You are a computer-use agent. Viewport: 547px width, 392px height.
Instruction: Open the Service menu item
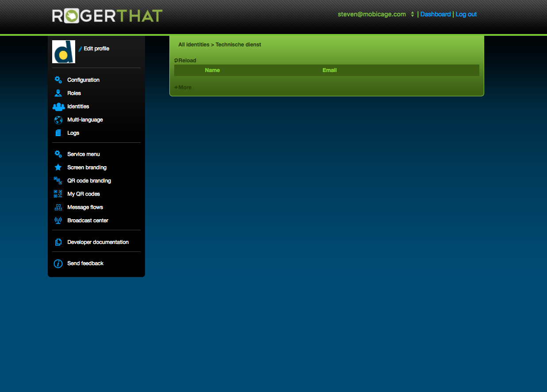[x=83, y=154]
